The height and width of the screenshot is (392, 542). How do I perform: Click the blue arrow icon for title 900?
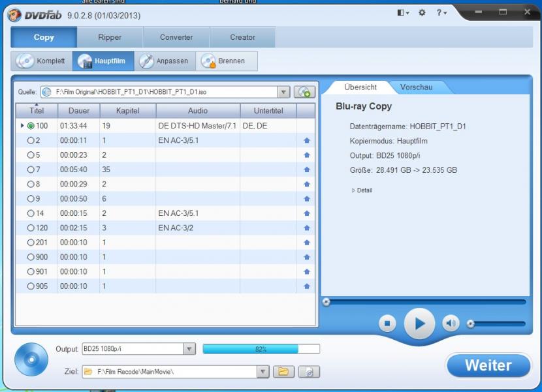[x=307, y=257]
